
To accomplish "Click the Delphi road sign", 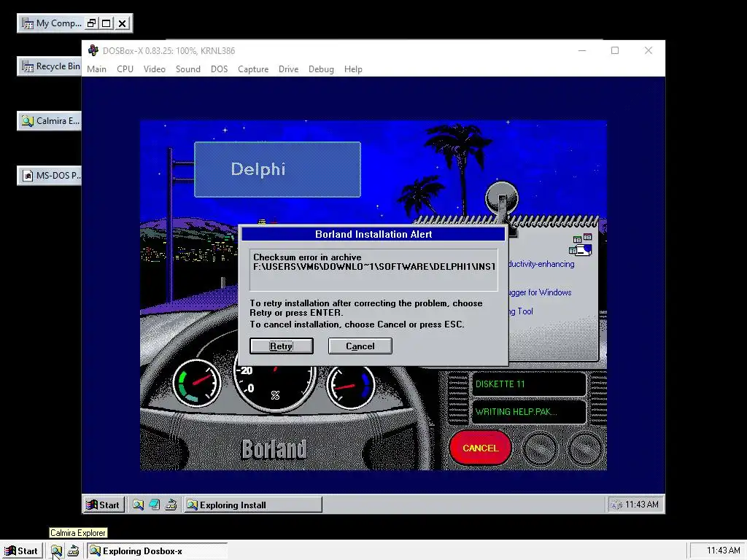I will click(x=277, y=169).
